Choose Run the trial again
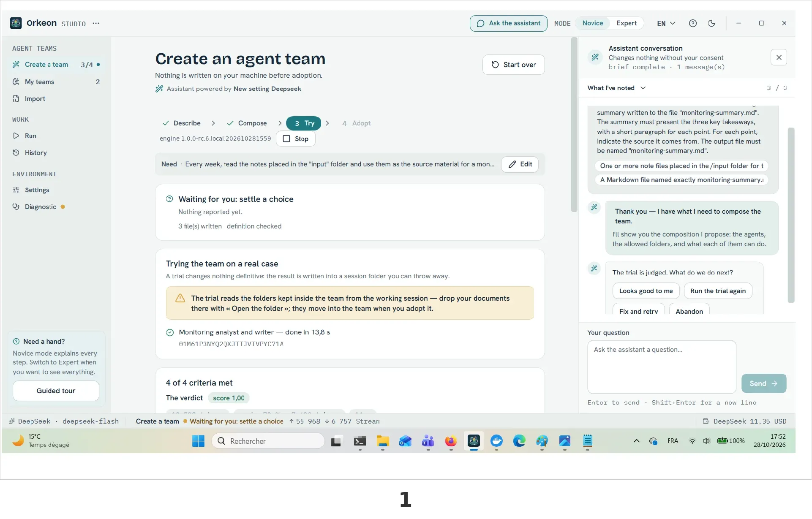This screenshot has width=812, height=519. point(718,291)
